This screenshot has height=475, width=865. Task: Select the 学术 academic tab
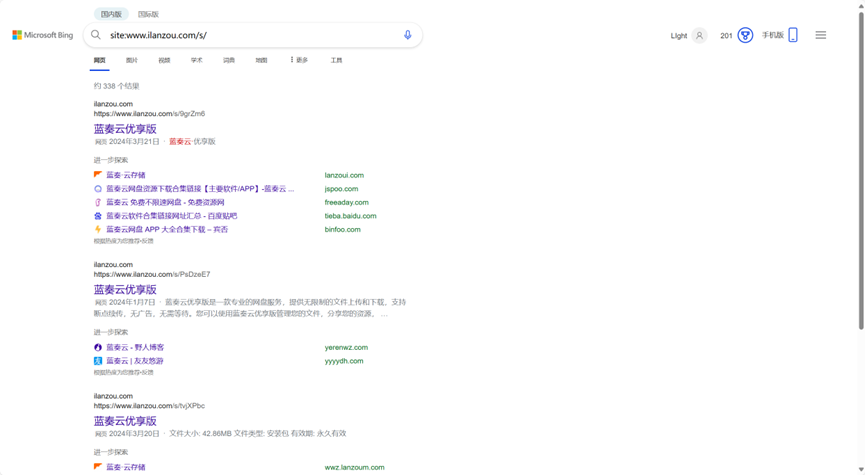click(196, 60)
